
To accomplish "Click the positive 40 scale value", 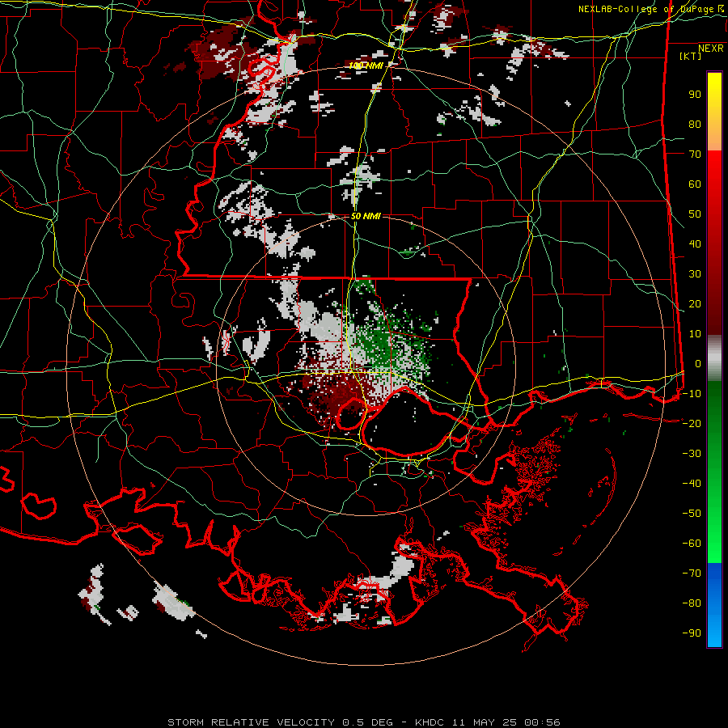I will click(x=695, y=243).
